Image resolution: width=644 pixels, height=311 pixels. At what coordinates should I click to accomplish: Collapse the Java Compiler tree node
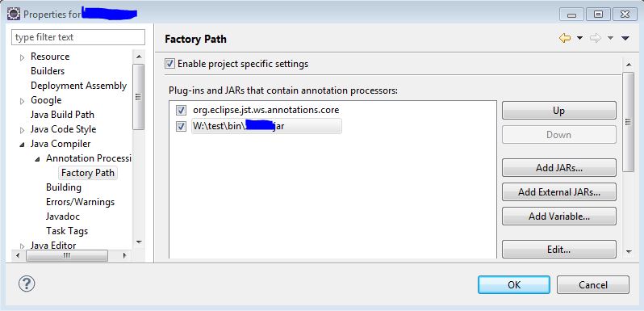(x=22, y=145)
